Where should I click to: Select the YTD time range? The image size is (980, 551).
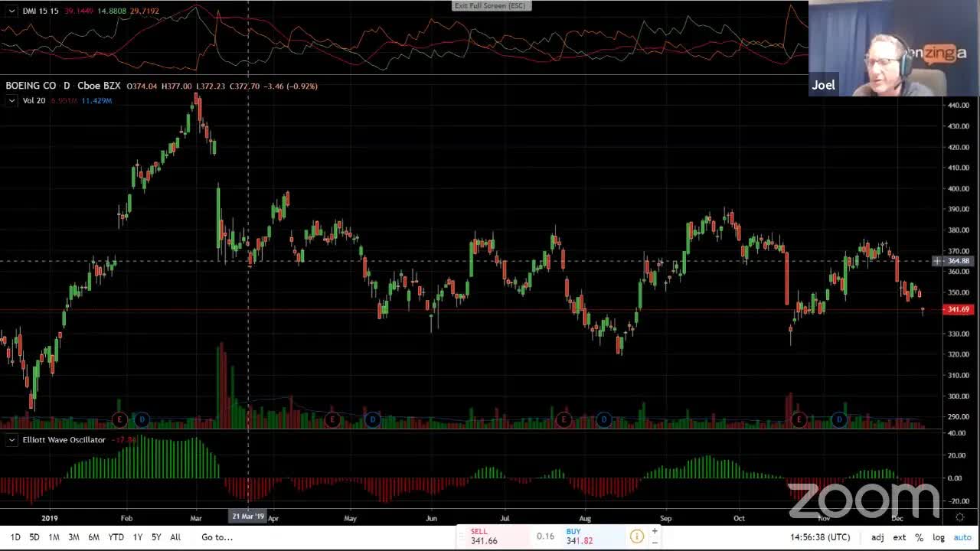click(116, 537)
